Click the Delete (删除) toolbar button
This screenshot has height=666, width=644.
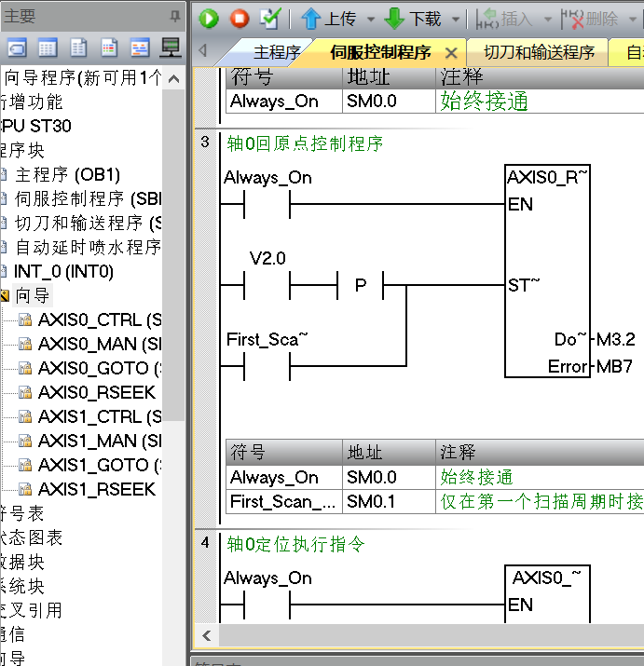(594, 19)
